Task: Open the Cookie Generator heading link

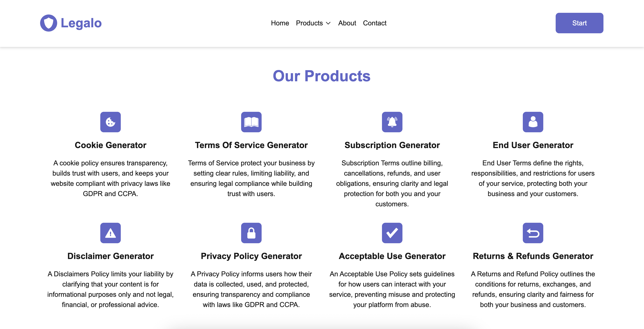Action: 111,145
